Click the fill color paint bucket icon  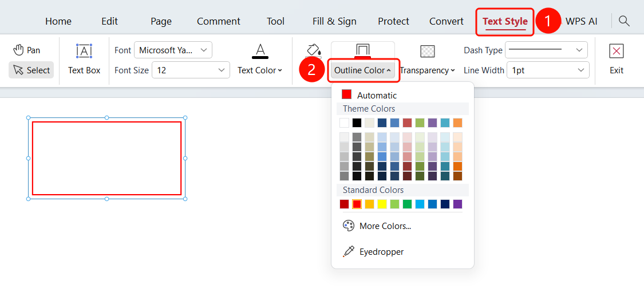tap(314, 50)
